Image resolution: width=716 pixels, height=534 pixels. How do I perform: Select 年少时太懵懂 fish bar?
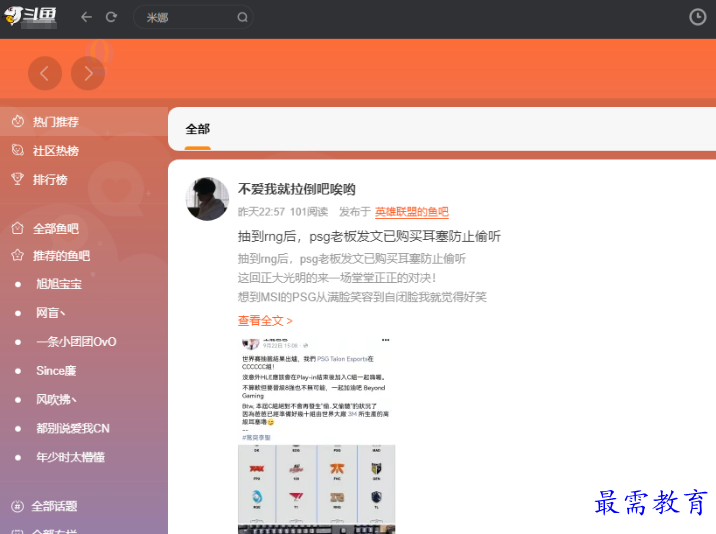click(71, 457)
